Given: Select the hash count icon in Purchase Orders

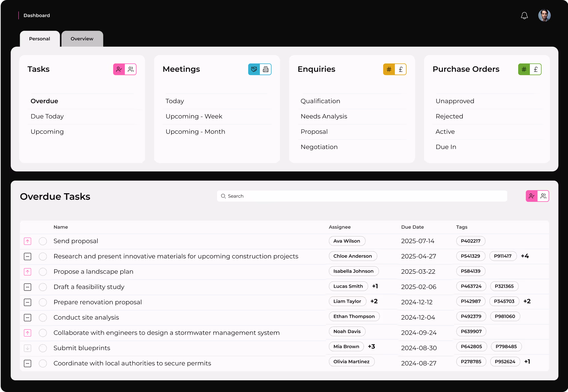Looking at the screenshot, I should click(524, 69).
